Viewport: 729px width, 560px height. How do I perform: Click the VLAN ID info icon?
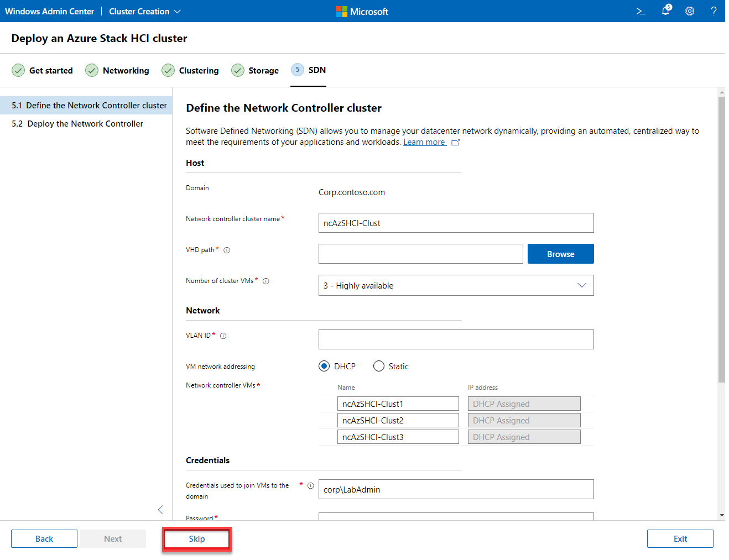223,336
